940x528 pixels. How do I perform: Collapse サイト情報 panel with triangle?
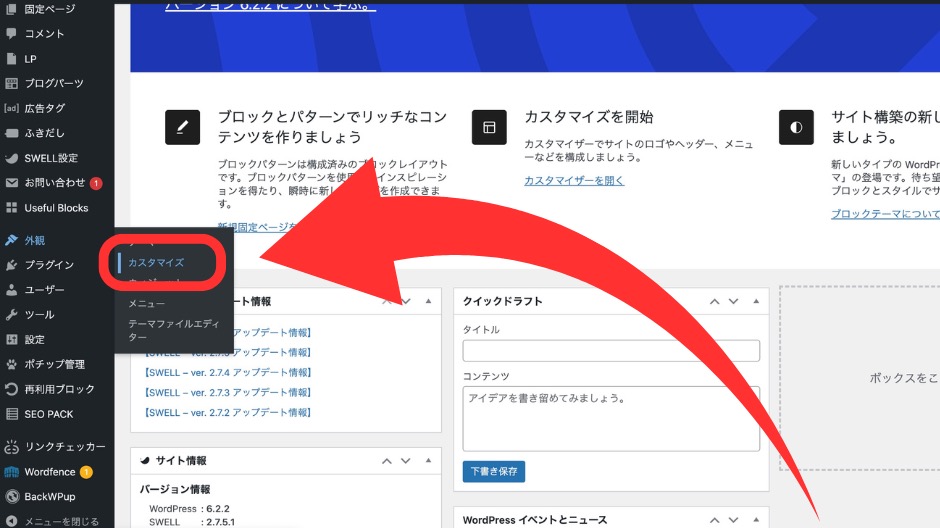428,460
